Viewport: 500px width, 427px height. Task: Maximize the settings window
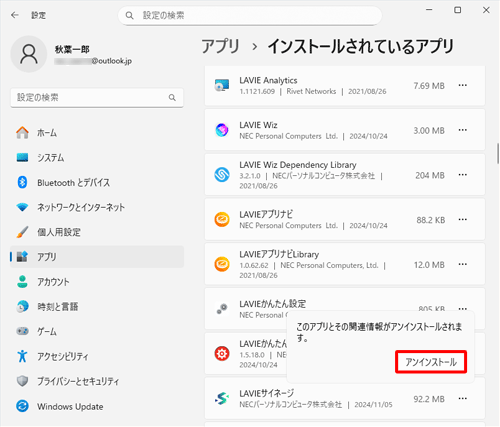(x=458, y=10)
